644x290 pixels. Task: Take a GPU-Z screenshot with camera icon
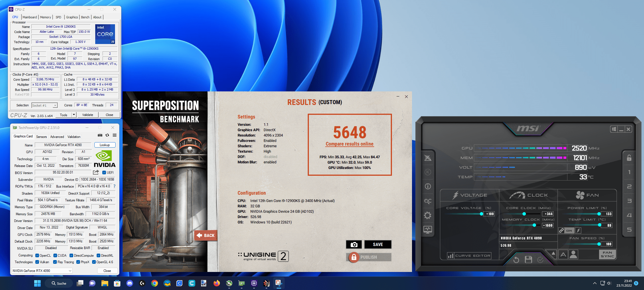[x=100, y=135]
